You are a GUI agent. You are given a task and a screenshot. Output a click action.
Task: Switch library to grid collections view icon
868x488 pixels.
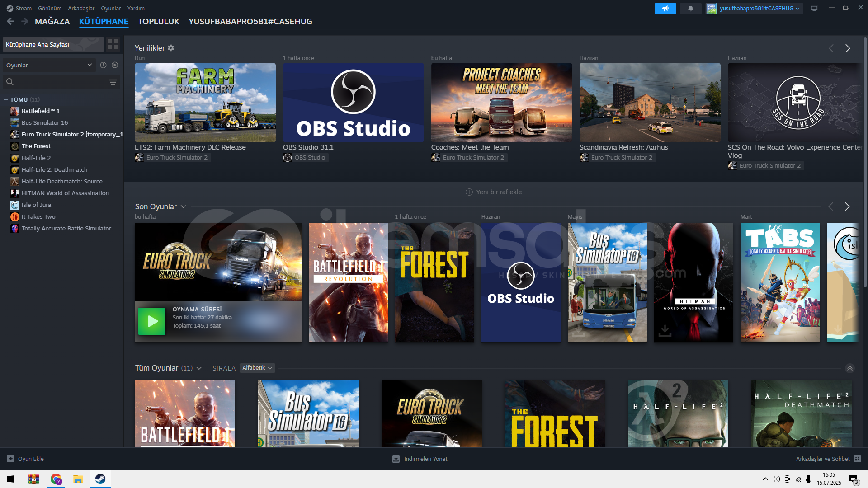(x=113, y=44)
